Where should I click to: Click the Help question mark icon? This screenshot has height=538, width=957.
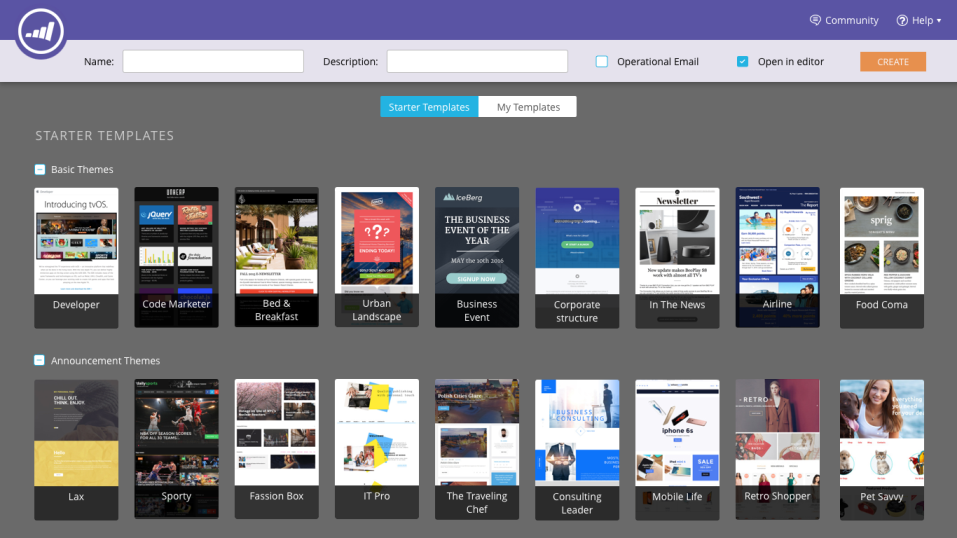pos(901,20)
